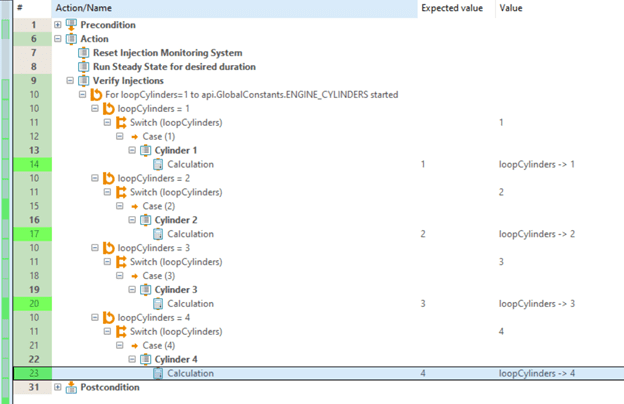624x404 pixels.
Task: Collapse the Case (2) branch
Action: click(x=119, y=206)
